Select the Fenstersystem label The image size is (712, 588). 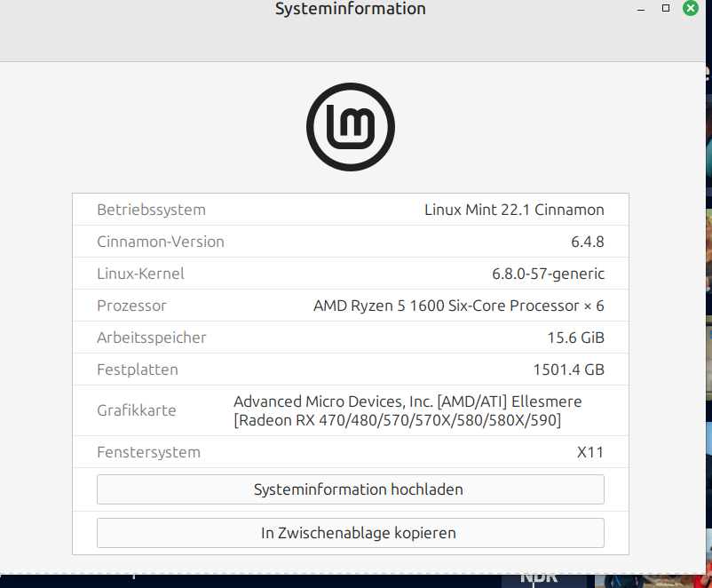point(148,452)
